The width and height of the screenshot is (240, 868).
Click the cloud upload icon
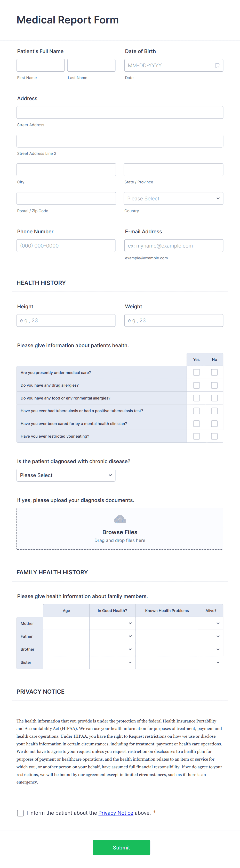[120, 519]
